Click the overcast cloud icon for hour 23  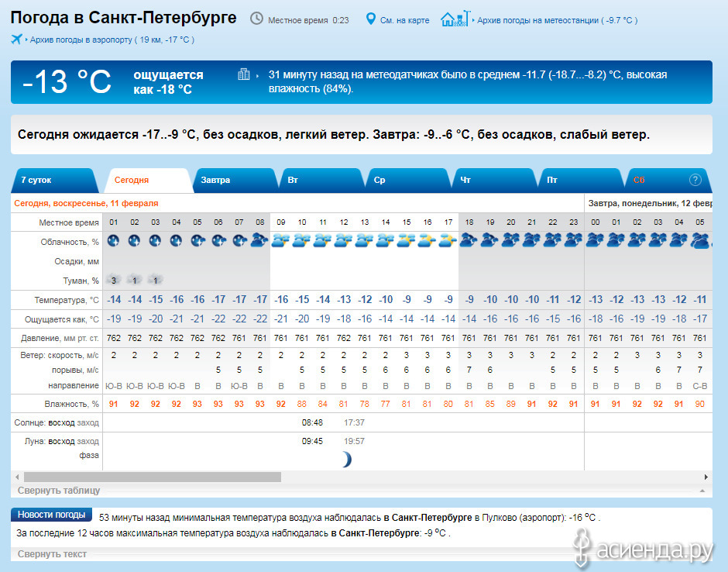(573, 240)
